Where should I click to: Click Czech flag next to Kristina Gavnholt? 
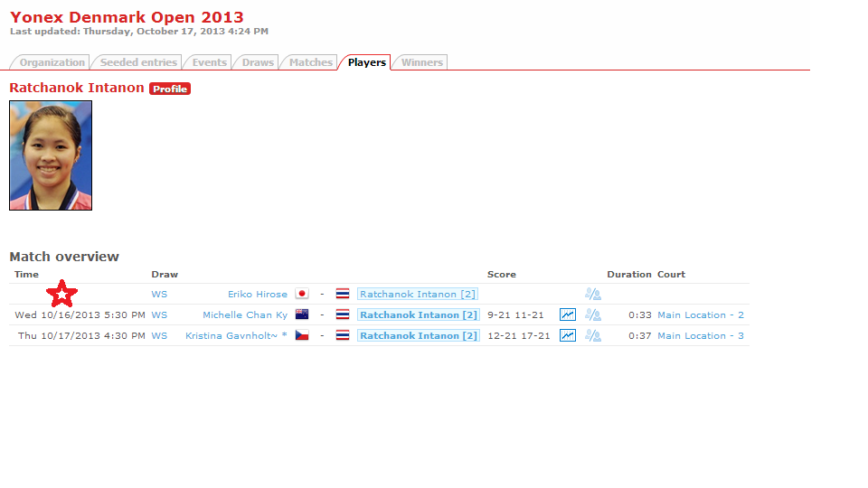(x=302, y=335)
